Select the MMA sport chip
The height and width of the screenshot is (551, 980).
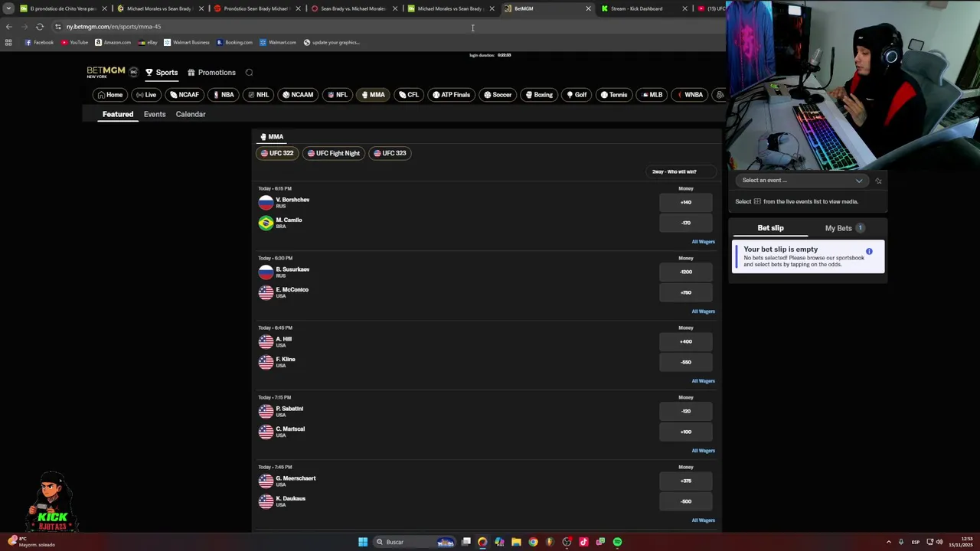point(373,95)
